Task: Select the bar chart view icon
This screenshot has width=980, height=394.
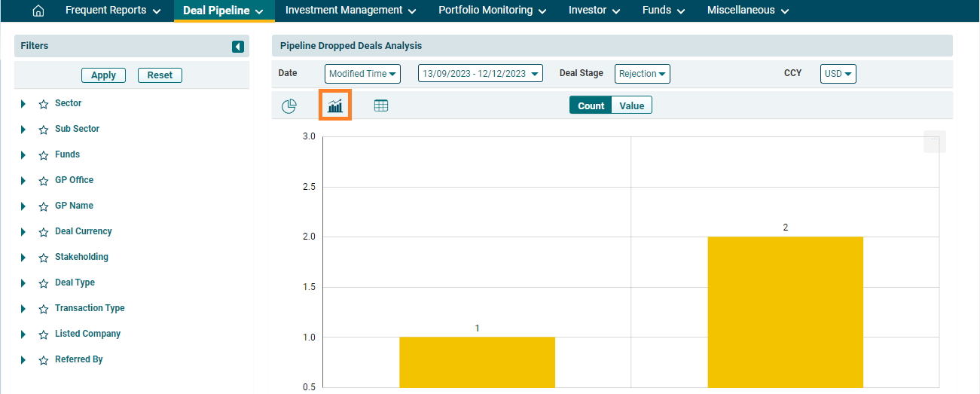Action: (335, 106)
